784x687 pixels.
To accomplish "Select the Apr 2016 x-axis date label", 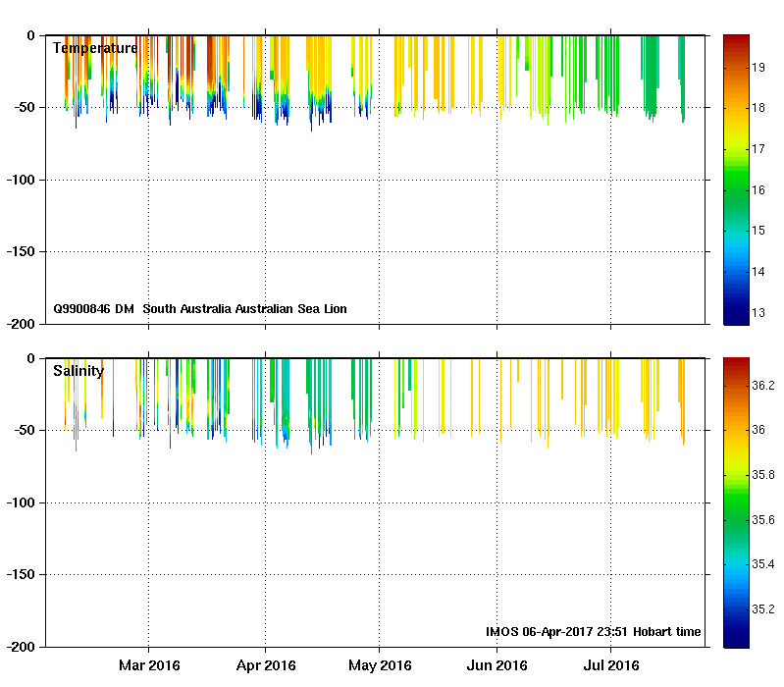I will (x=265, y=665).
